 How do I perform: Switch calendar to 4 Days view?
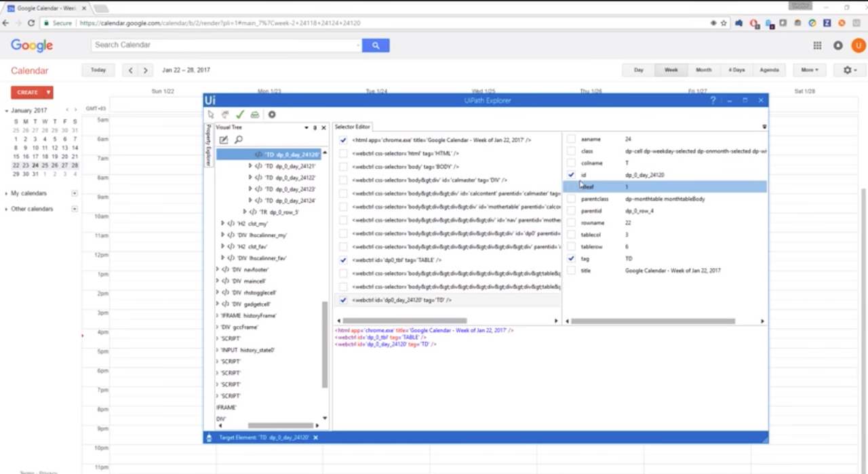[x=736, y=70]
